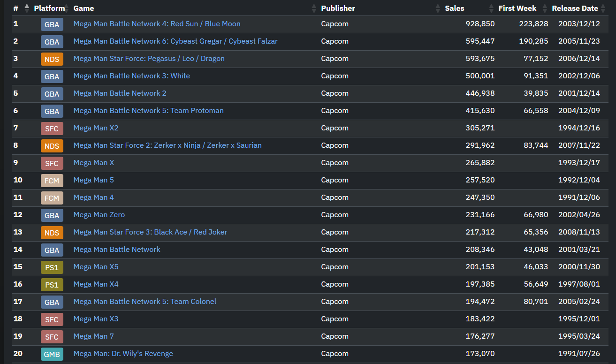Select GBA badge in the Team Protoman row

point(52,111)
